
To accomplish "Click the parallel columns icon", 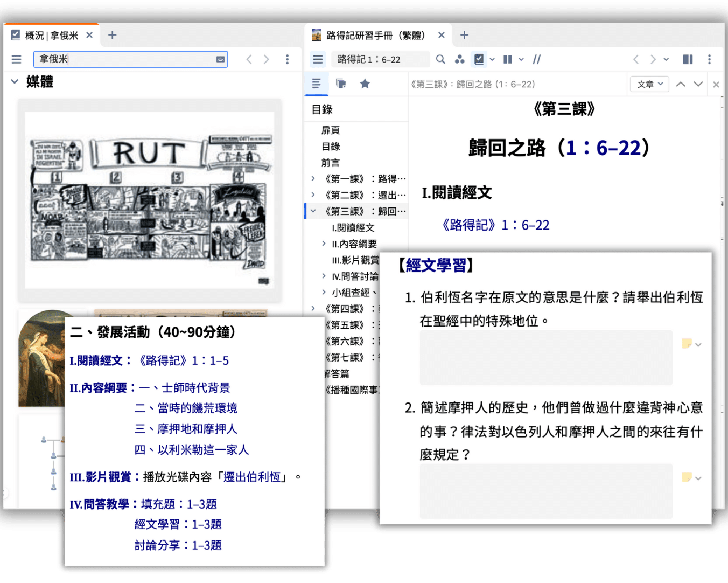I will coord(508,59).
